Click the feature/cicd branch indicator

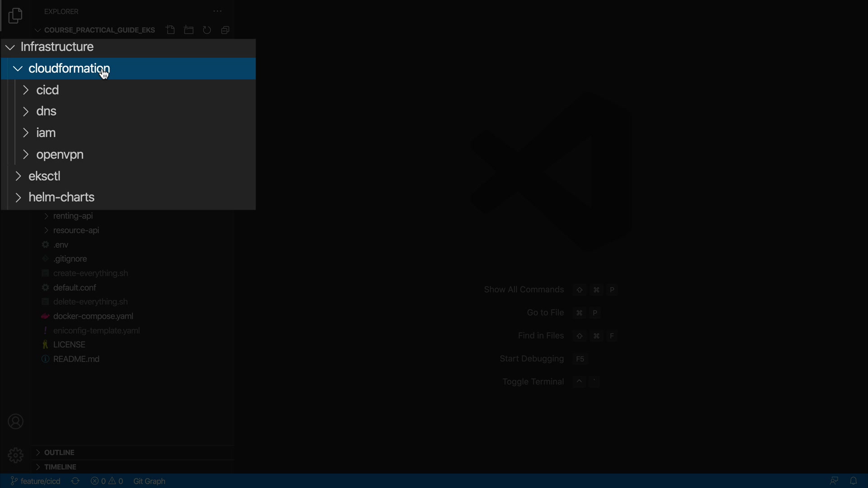click(36, 481)
